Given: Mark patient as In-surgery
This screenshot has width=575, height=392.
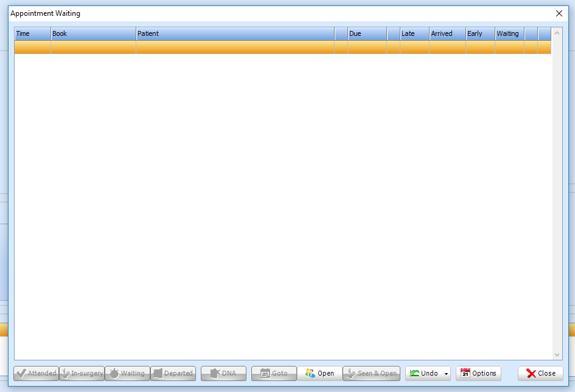Looking at the screenshot, I should (82, 373).
